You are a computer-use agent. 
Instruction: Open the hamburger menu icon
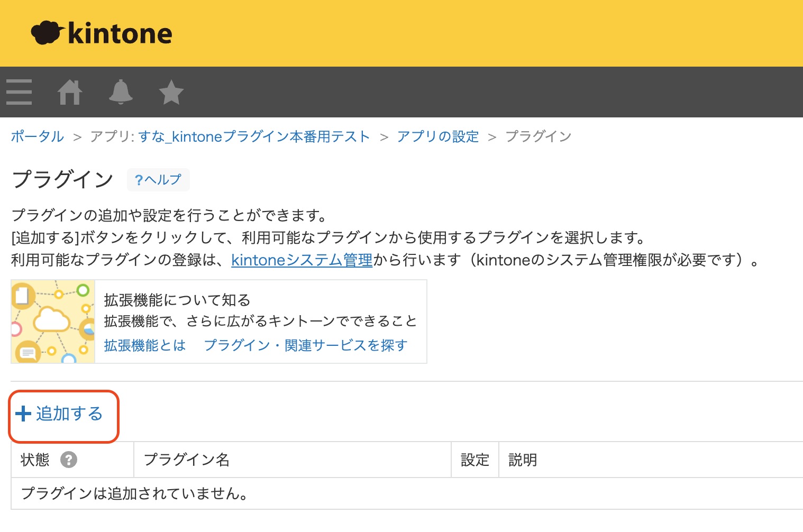point(19,92)
